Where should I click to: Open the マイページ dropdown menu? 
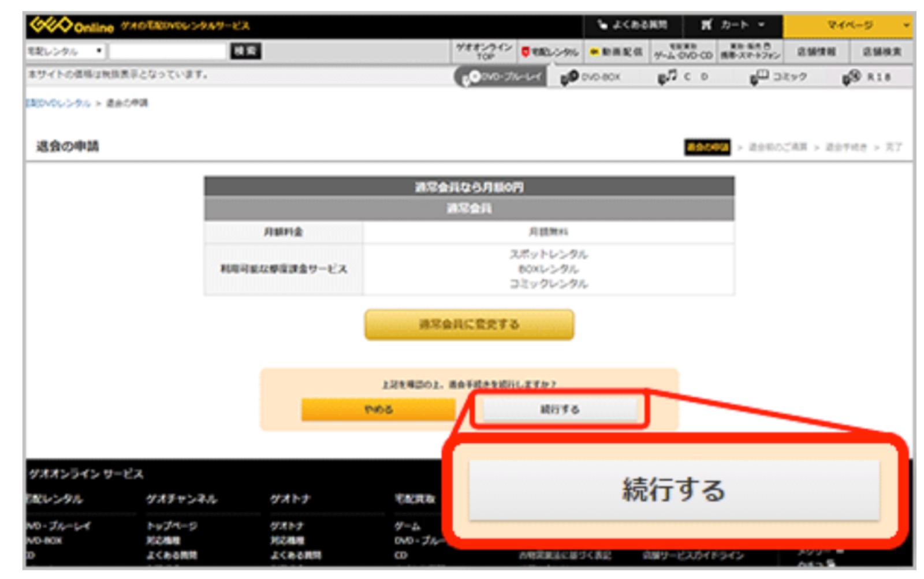click(x=848, y=25)
